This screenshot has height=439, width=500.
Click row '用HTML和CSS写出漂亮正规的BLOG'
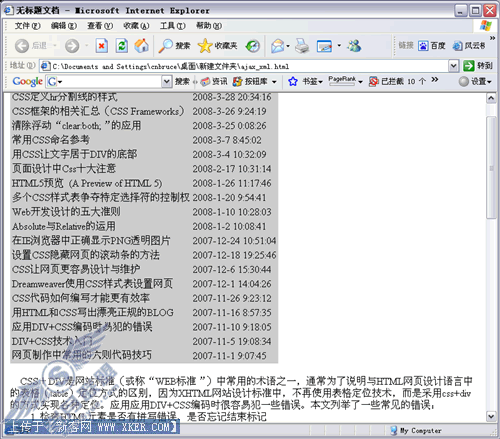[144, 312]
